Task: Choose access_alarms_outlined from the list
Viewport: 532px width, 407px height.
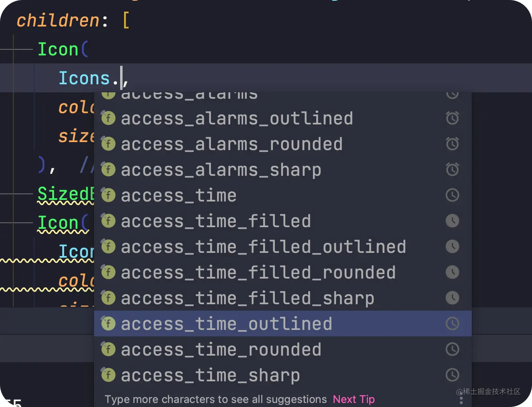Action: click(283, 118)
